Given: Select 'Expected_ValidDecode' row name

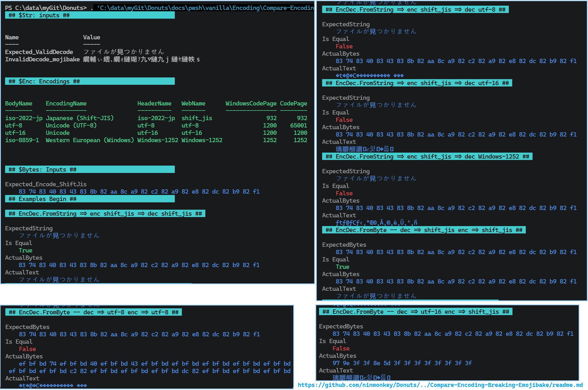Looking at the screenshot, I should click(39, 52).
